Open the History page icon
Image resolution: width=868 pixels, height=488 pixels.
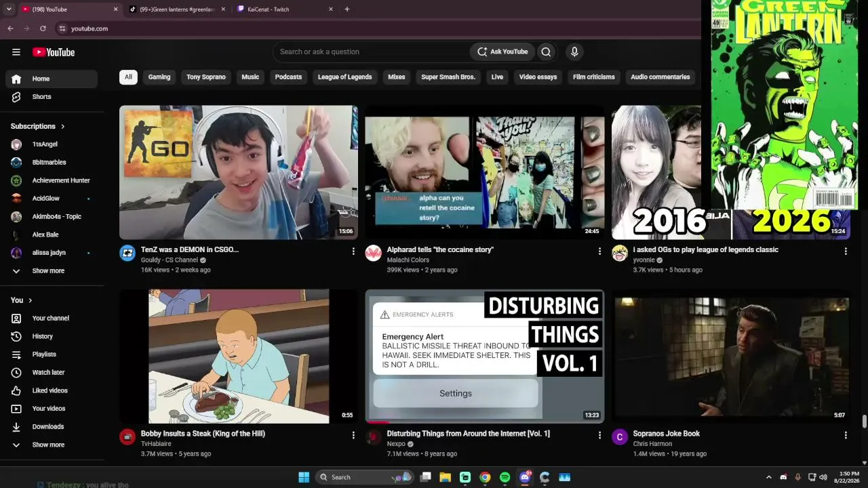[16, 336]
